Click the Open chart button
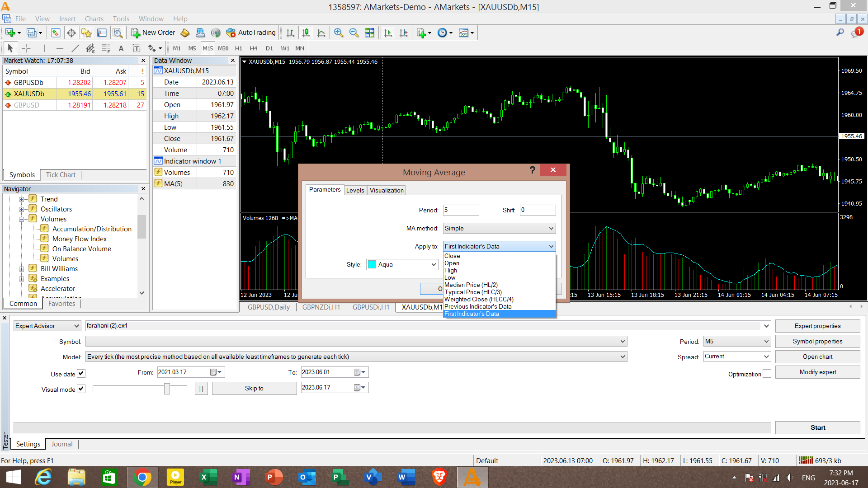The height and width of the screenshot is (488, 868). [x=817, y=357]
